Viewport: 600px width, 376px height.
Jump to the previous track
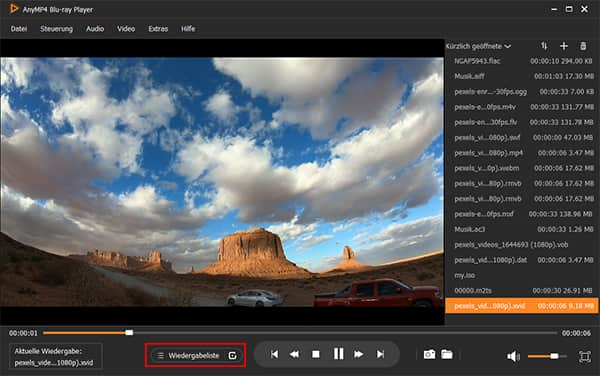(274, 354)
